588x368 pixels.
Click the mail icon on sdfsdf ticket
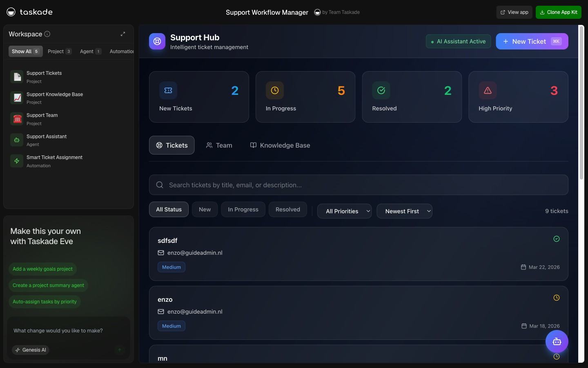(x=161, y=253)
